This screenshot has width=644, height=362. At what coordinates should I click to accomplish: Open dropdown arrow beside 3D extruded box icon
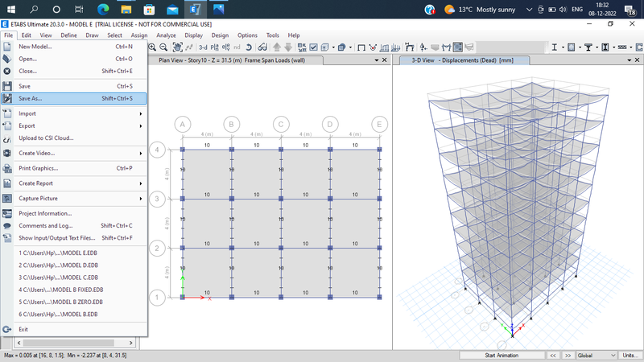[x=350, y=47]
